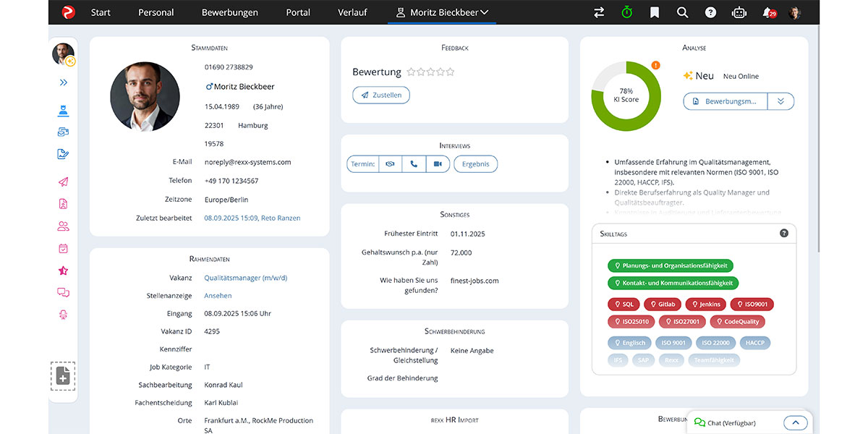Select the video interview camera icon
The width and height of the screenshot is (868, 434).
point(437,163)
